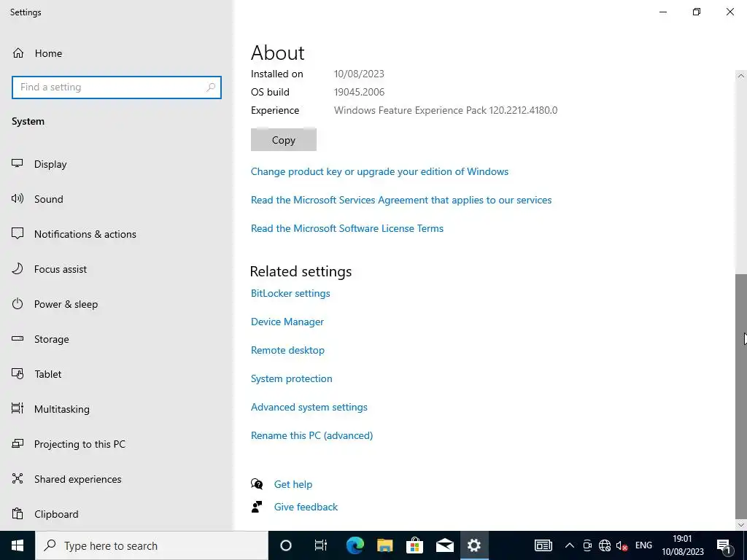Open the Clipboard icon in the sidebar
The image size is (747, 560).
click(x=18, y=514)
